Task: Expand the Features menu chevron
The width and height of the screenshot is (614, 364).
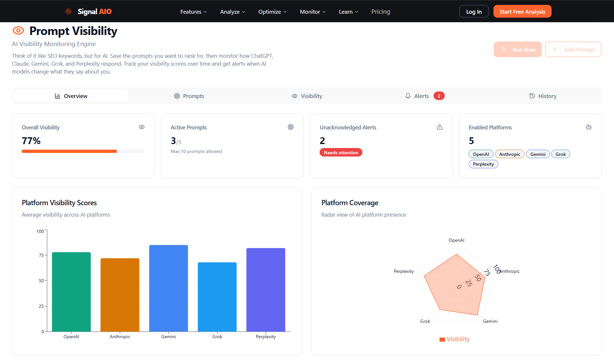Action: pyautogui.click(x=205, y=12)
